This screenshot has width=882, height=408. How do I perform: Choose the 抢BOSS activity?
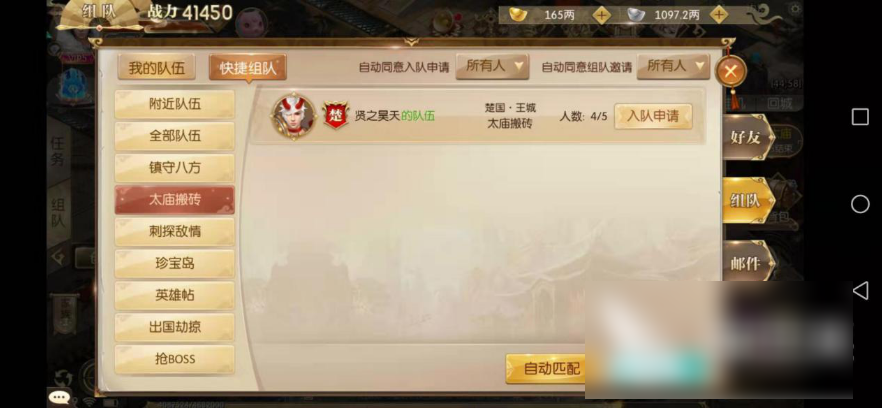tap(174, 358)
